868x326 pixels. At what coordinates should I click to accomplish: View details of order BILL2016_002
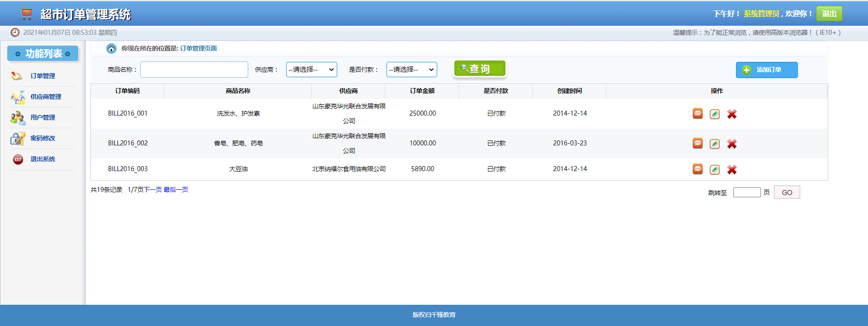tap(698, 144)
